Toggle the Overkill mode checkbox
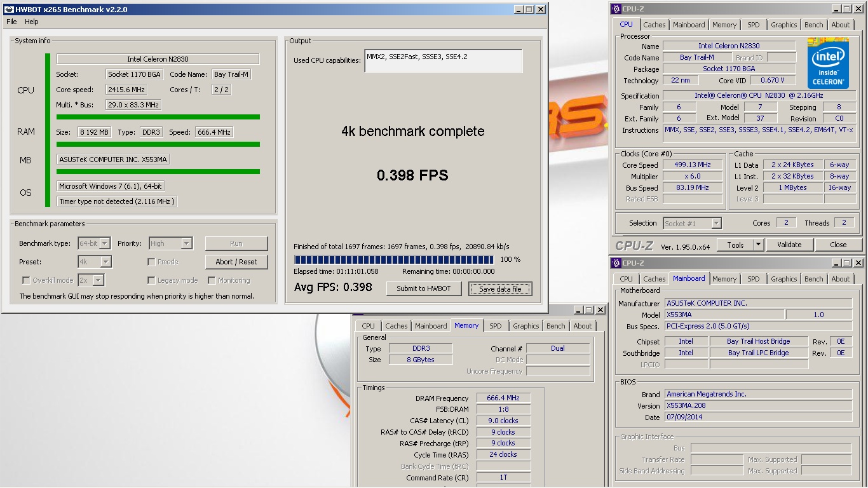 [26, 280]
